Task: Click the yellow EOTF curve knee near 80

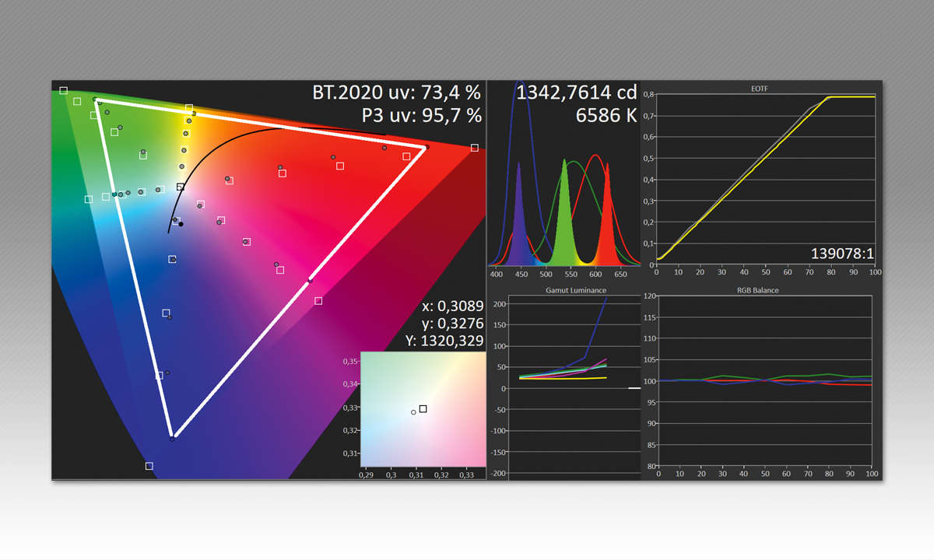Action: coord(830,97)
